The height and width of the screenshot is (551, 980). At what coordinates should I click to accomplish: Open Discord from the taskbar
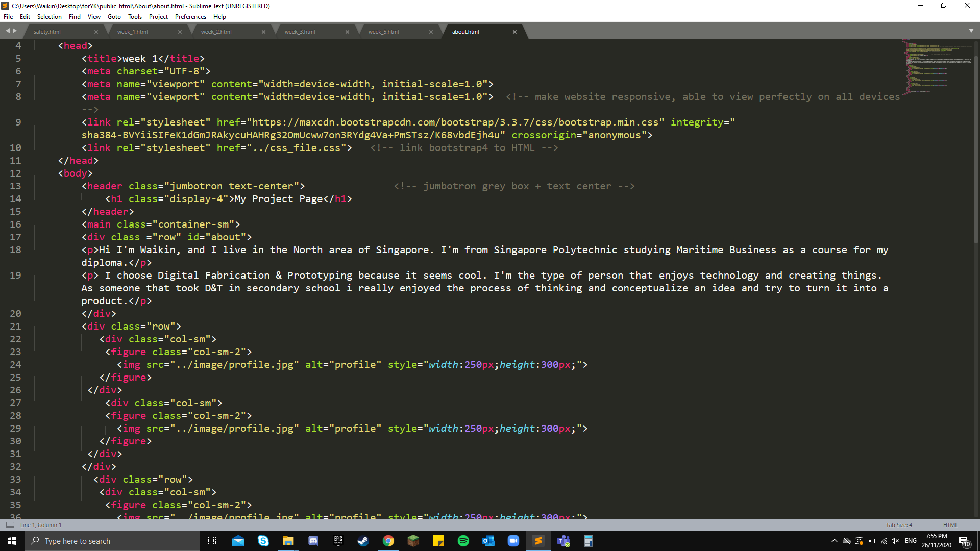point(313,541)
